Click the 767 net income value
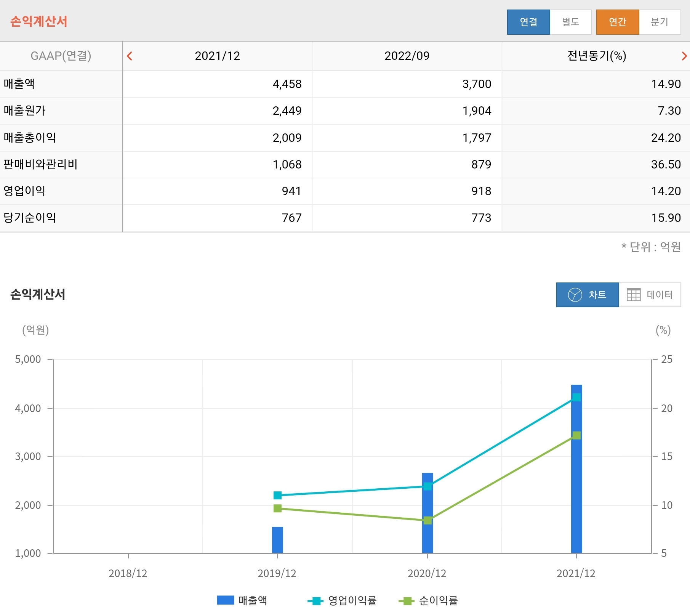This screenshot has width=690, height=616. coord(291,218)
